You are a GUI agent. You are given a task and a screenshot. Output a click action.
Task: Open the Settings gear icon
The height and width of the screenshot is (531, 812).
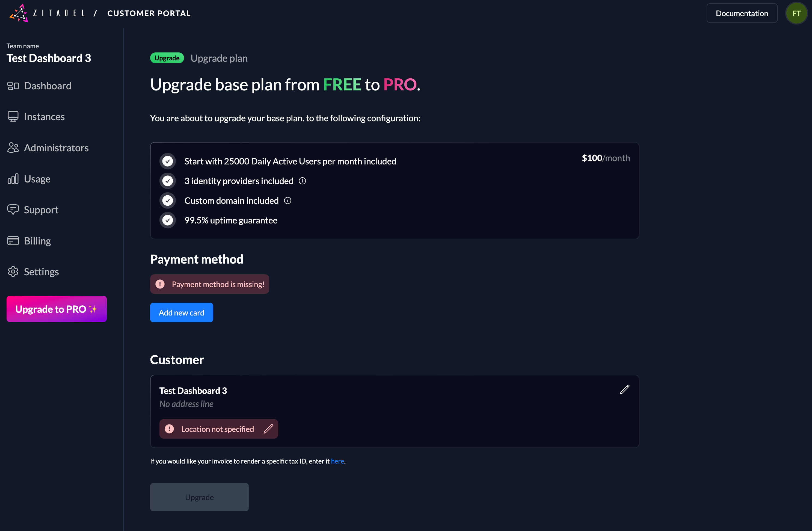[13, 272]
